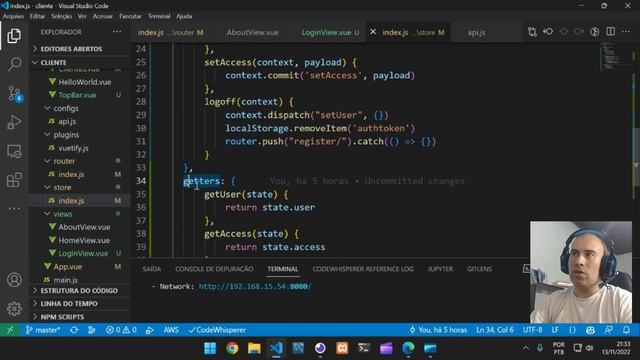Click the Explorer panel more actions ellipsis
Viewport: 640px width, 360px height.
tap(117, 32)
